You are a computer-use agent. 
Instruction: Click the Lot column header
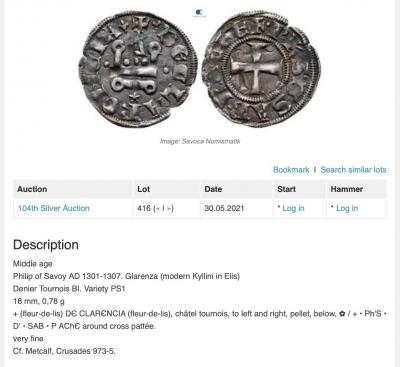click(x=143, y=189)
